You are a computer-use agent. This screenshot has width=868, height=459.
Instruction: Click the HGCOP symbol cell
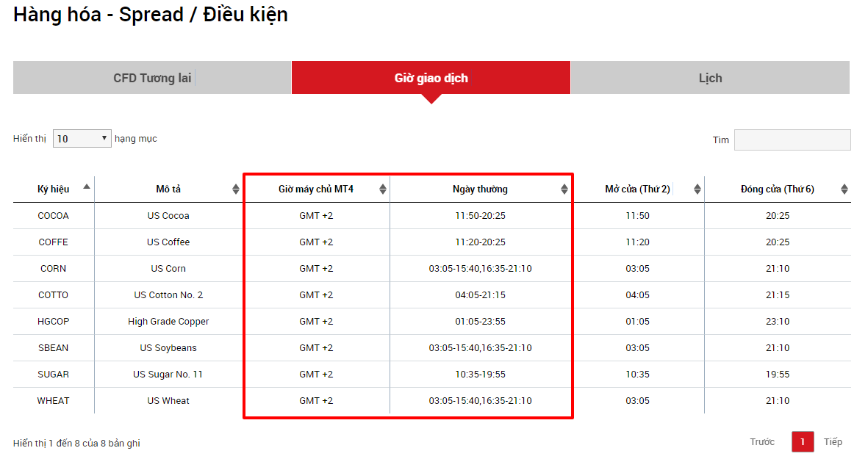click(53, 322)
